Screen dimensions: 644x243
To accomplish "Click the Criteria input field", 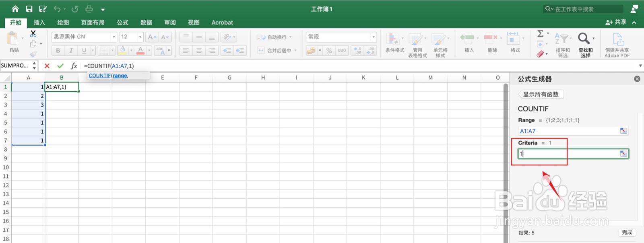I will pyautogui.click(x=573, y=154).
